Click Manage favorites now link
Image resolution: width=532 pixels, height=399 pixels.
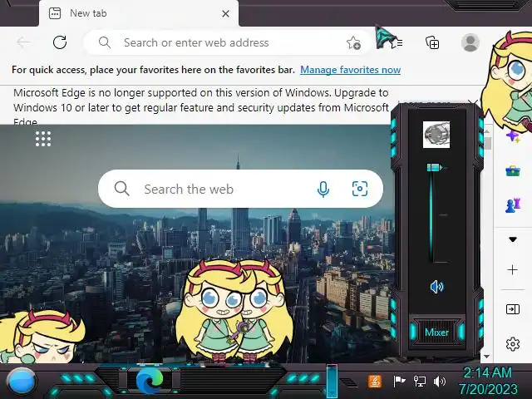pos(350,70)
